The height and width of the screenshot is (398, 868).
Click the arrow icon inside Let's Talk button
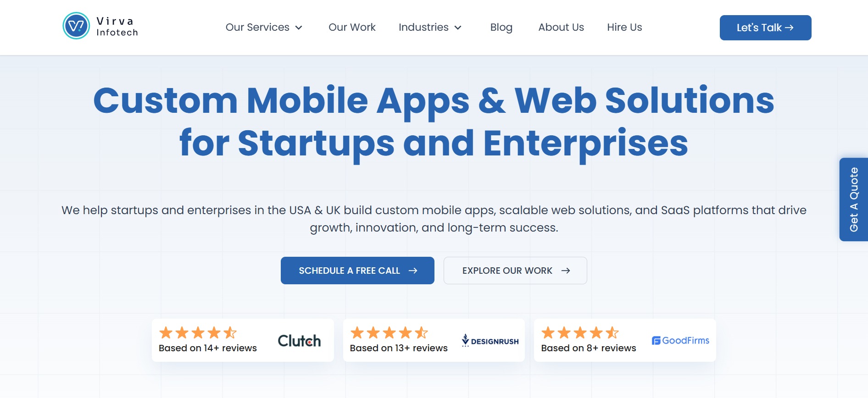pos(790,28)
